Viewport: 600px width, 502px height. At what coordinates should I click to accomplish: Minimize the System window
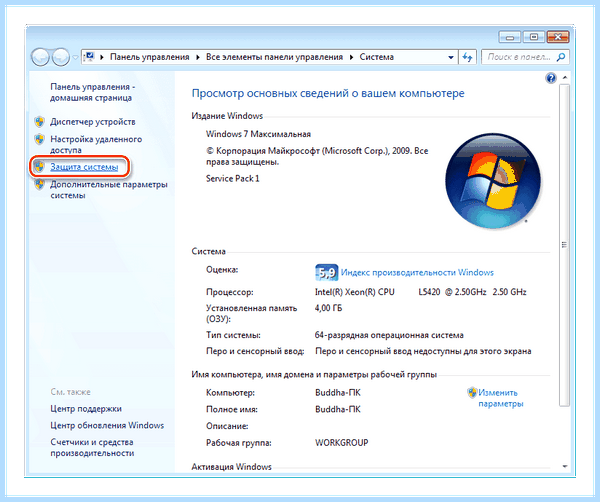(510, 37)
